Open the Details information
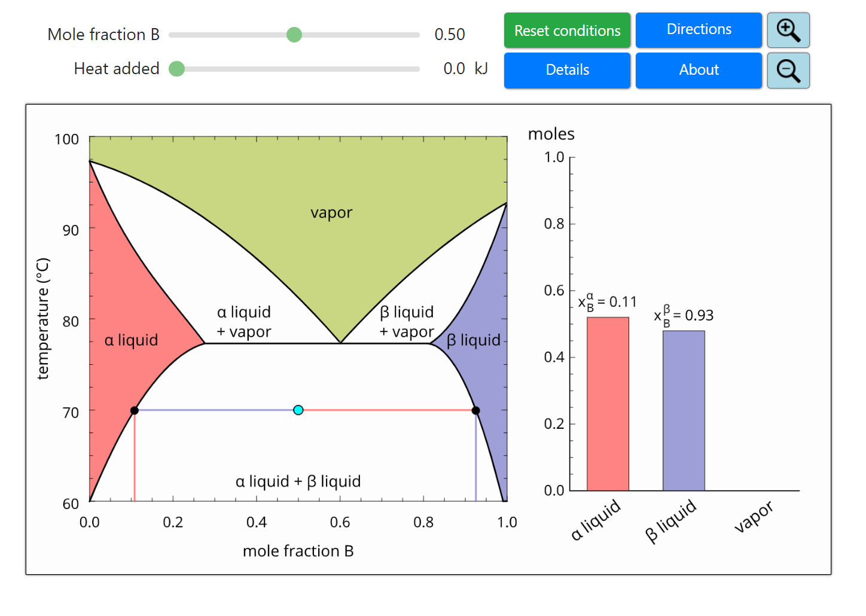Viewport: 866px width, 616px height. coord(567,71)
